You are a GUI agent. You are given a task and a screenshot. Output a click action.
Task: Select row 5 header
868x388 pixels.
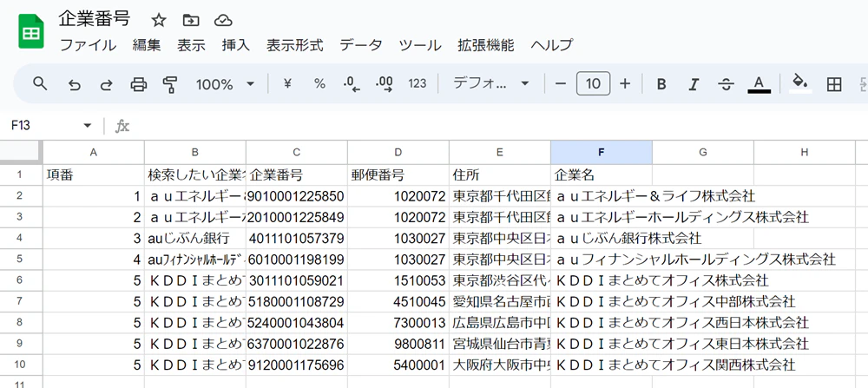21,259
